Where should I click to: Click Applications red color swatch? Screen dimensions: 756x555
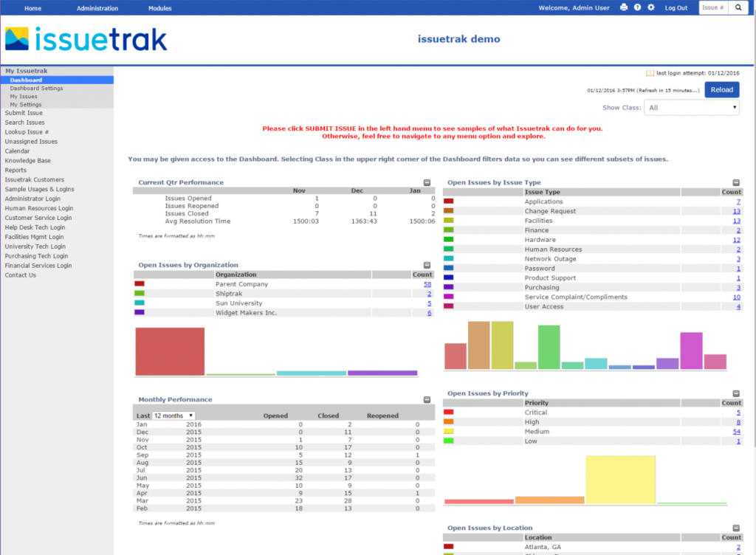(x=448, y=201)
